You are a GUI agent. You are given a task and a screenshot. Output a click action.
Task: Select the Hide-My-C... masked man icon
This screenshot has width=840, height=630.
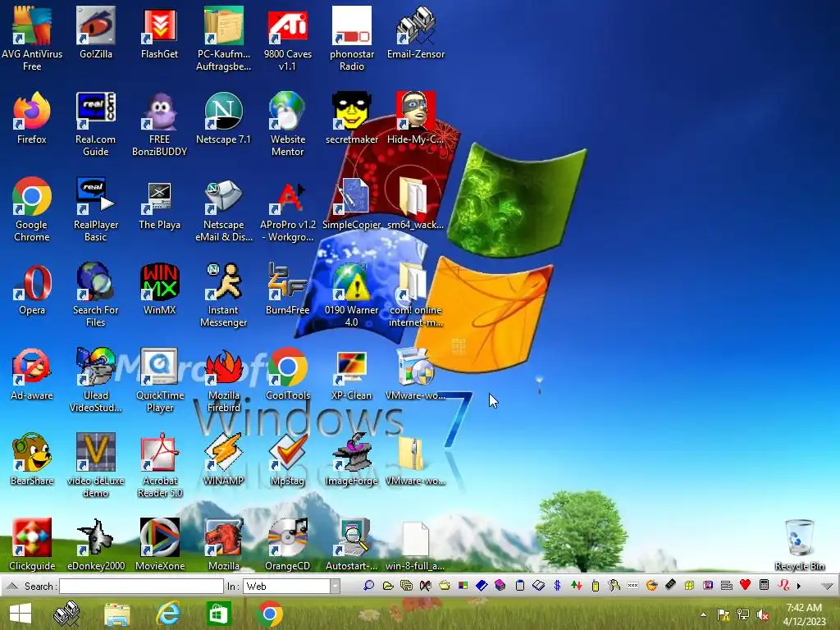click(x=416, y=118)
